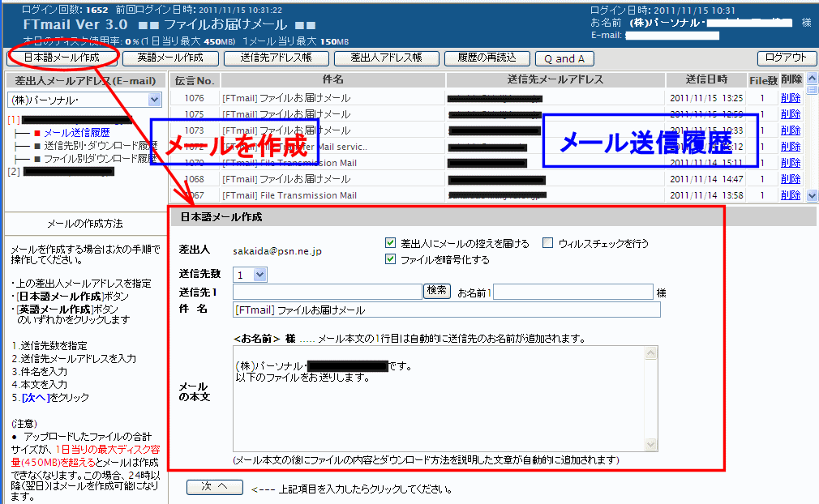Click the 件名 subject input field

tap(446, 310)
